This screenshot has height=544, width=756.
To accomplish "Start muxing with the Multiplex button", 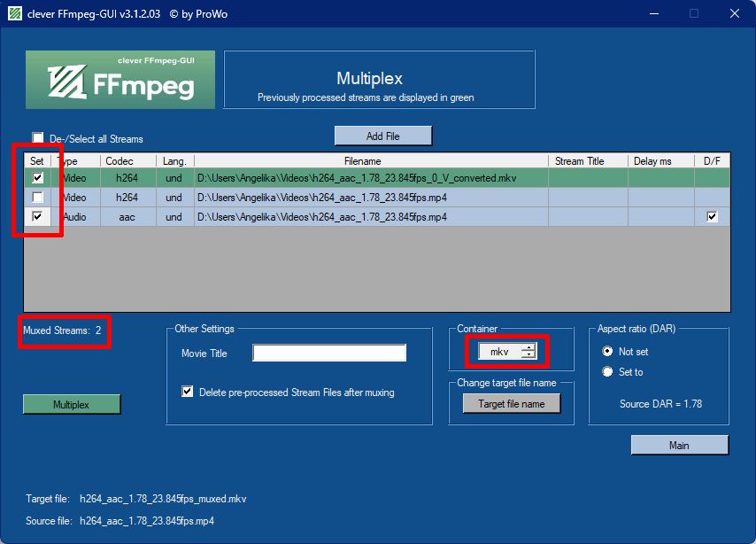I will point(72,405).
